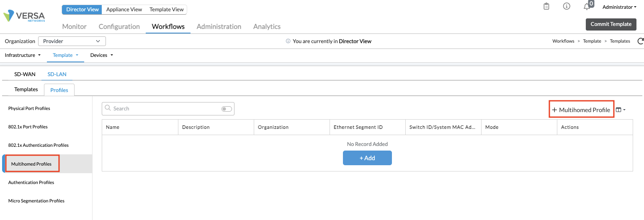Image resolution: width=644 pixels, height=220 pixels.
Task: Open the info icon in header
Action: (x=567, y=7)
